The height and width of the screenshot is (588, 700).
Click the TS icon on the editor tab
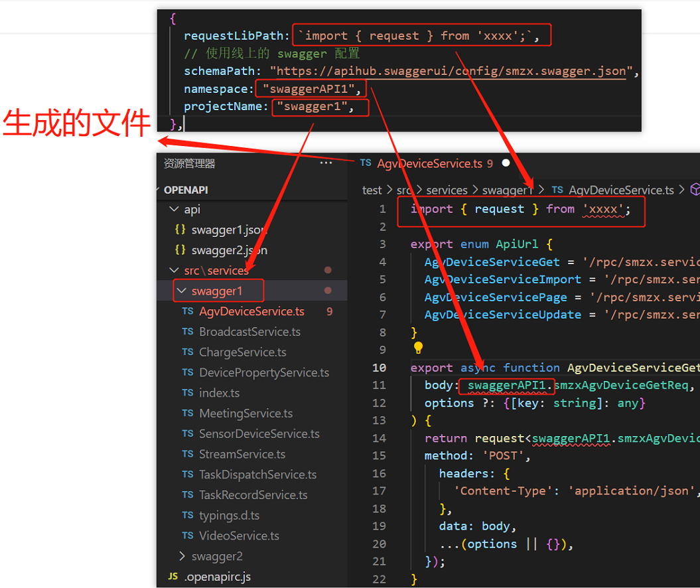tap(366, 163)
